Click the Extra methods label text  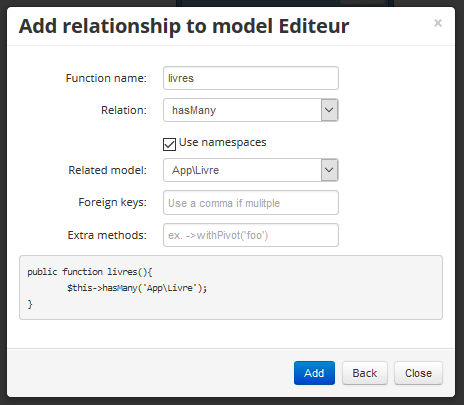tap(107, 235)
